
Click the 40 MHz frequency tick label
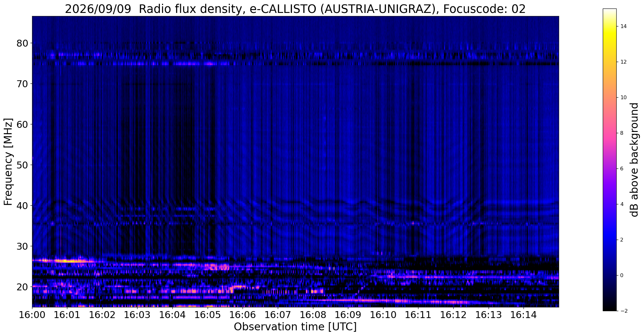point(22,206)
